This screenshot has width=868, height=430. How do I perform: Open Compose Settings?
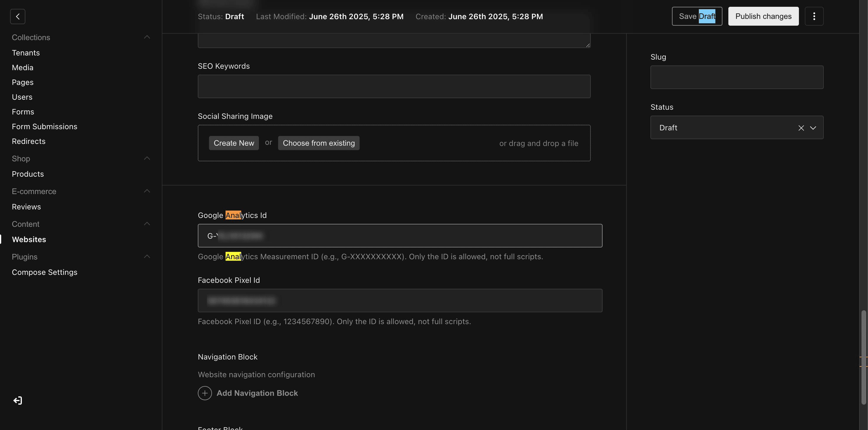point(45,272)
